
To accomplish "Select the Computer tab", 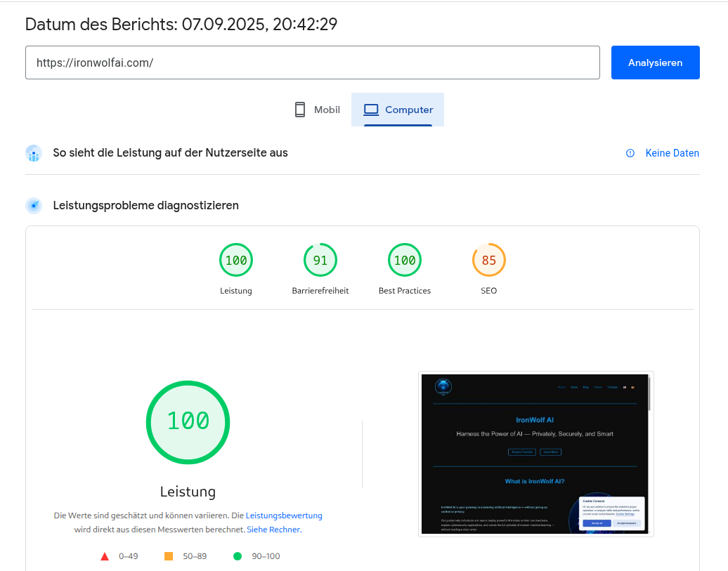I will pyautogui.click(x=397, y=110).
